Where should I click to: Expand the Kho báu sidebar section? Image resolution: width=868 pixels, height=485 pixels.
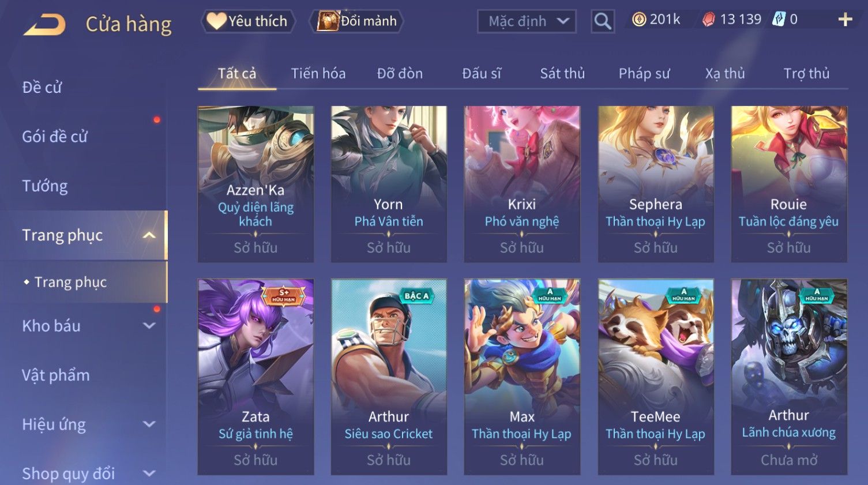coord(149,326)
